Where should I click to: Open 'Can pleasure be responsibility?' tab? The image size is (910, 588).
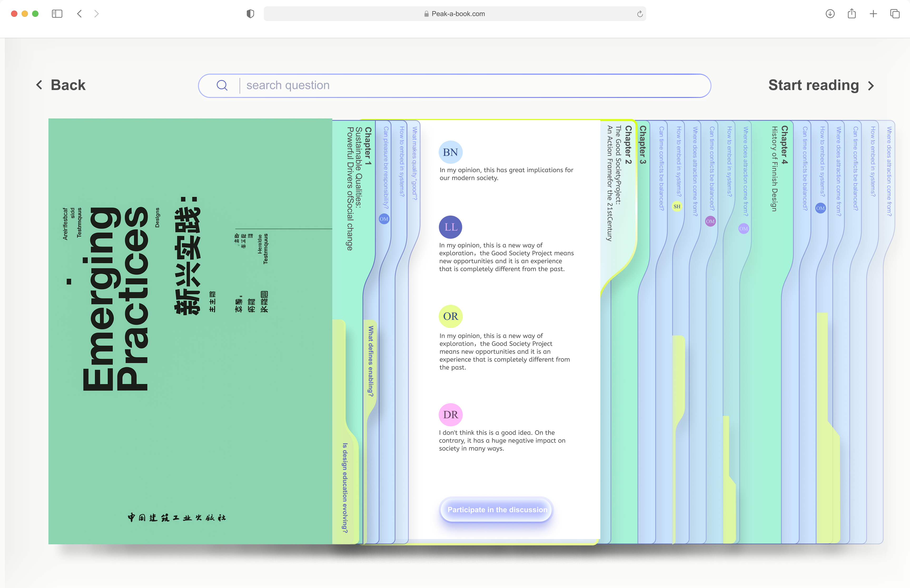click(x=386, y=168)
